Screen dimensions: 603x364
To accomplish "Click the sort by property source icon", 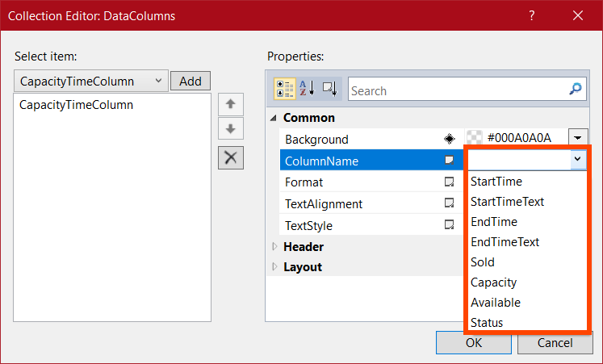I will (x=329, y=90).
